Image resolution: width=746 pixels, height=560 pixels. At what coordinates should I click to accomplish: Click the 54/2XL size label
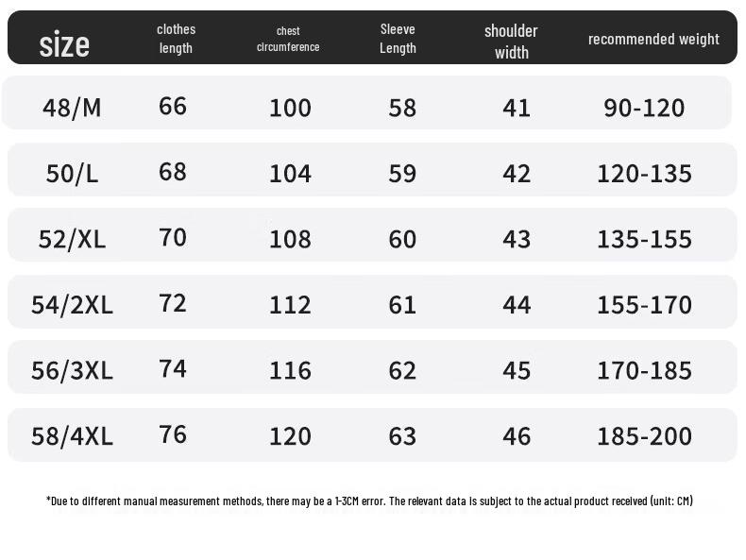(x=72, y=305)
